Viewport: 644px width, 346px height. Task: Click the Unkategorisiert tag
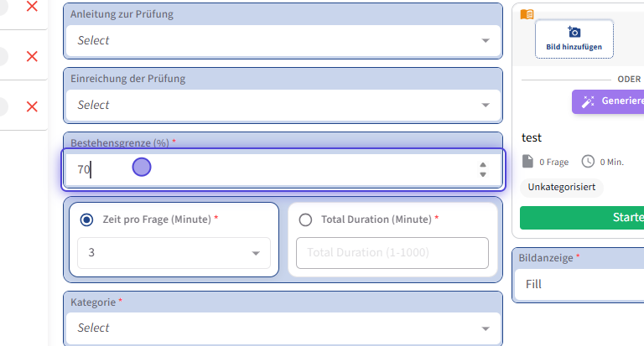(561, 188)
